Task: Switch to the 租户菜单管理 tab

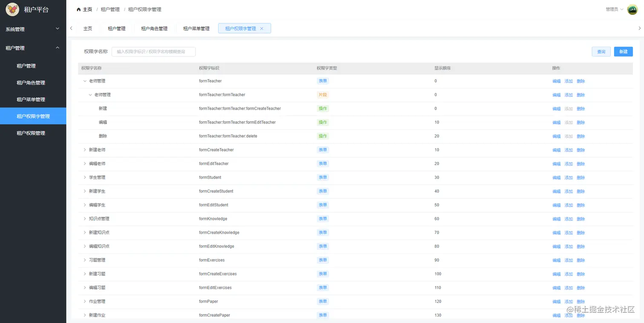Action: [196, 29]
